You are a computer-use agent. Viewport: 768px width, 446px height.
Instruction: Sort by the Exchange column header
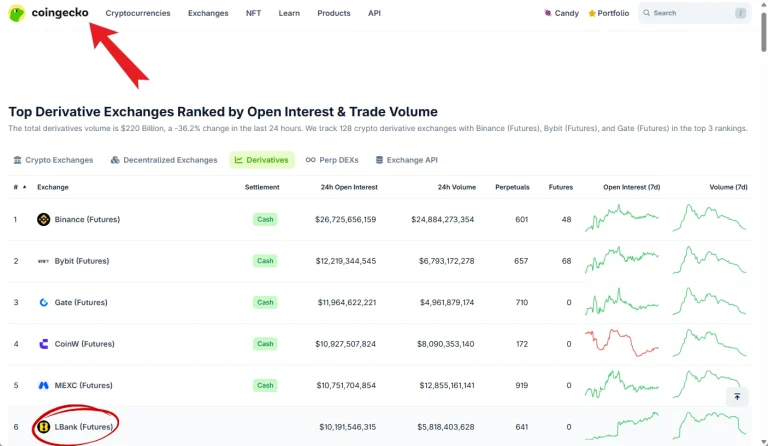(x=53, y=187)
